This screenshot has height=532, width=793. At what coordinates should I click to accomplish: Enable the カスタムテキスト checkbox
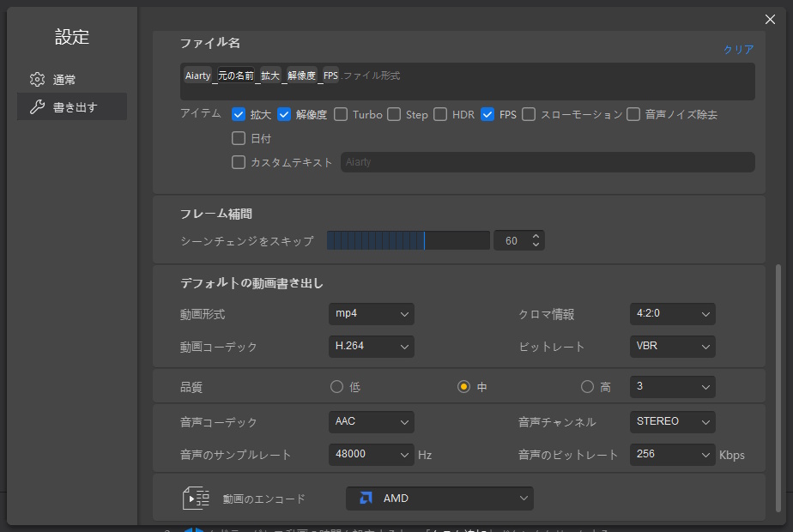pyautogui.click(x=239, y=162)
